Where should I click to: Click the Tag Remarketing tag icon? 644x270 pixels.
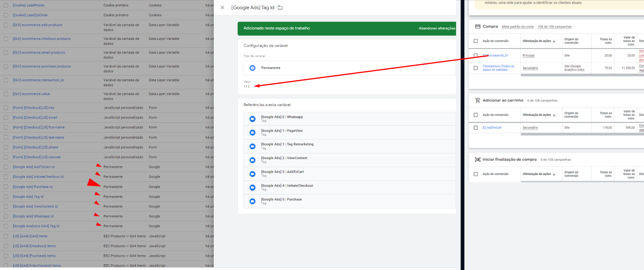coord(253,146)
